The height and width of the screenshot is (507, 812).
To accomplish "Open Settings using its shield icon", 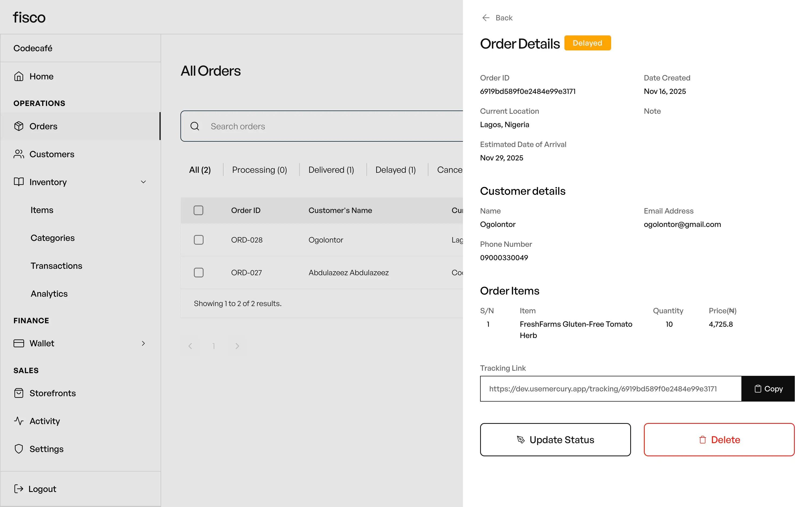I will click(19, 449).
